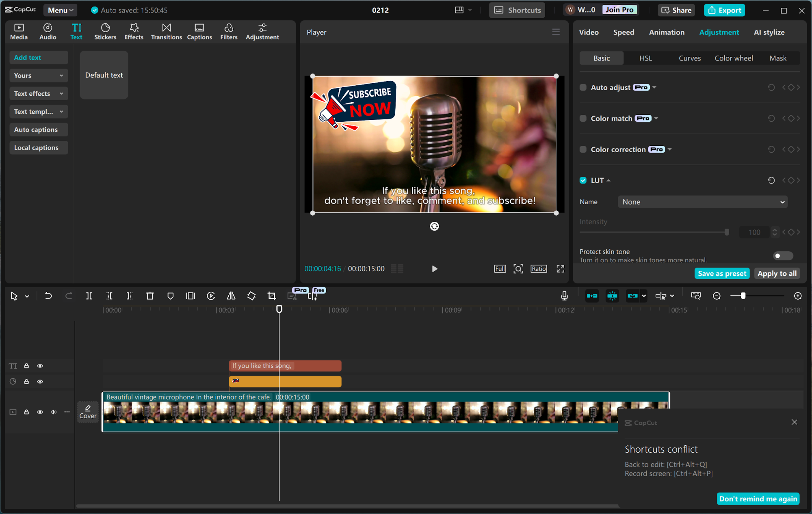Viewport: 812px width, 514px height.
Task: Open the Stickers panel
Action: click(105, 31)
